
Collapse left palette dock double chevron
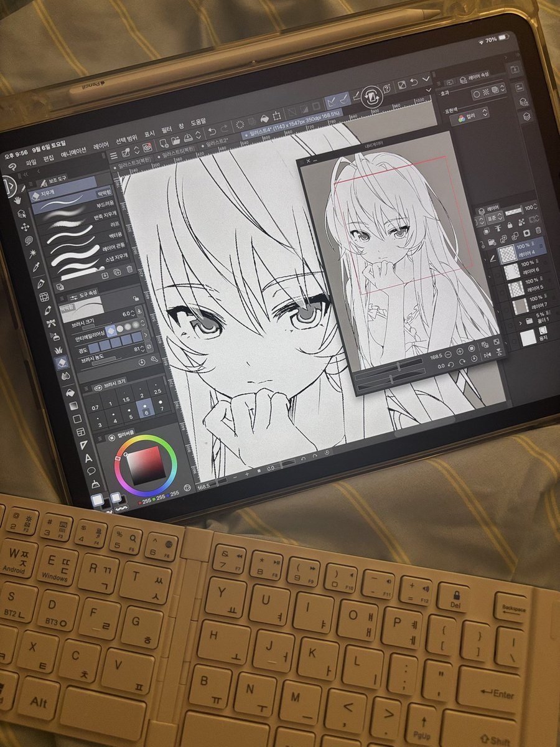(26, 174)
